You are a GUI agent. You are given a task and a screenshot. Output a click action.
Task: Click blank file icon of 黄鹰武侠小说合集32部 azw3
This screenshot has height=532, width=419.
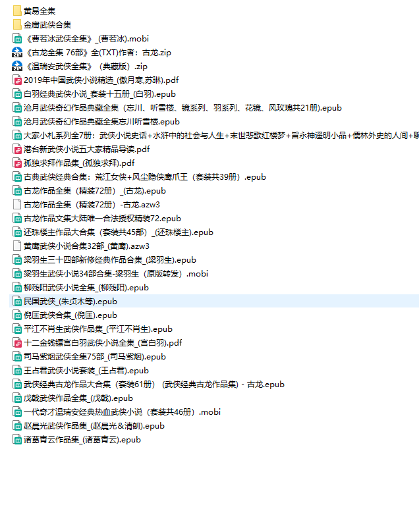click(17, 246)
